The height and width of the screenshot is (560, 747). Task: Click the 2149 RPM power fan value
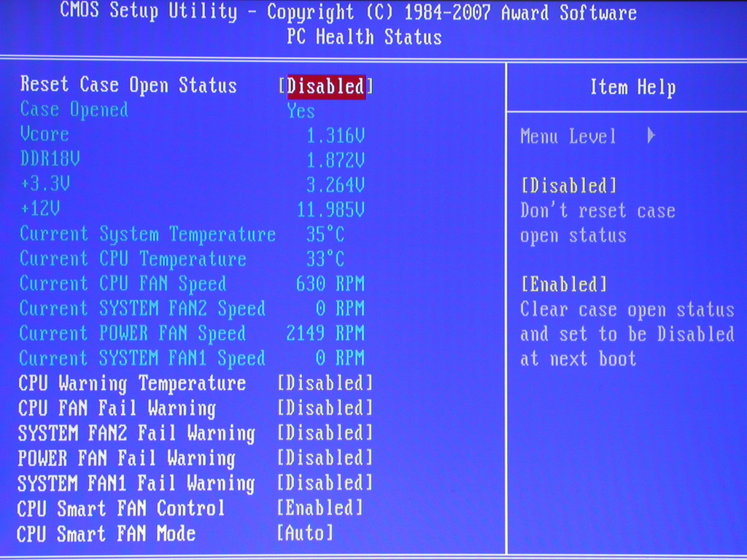(325, 334)
